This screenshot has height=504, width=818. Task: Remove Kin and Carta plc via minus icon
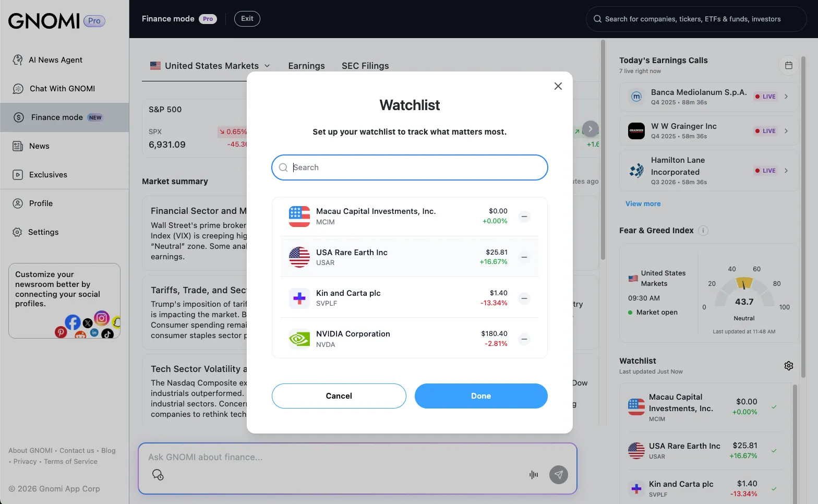pos(524,298)
